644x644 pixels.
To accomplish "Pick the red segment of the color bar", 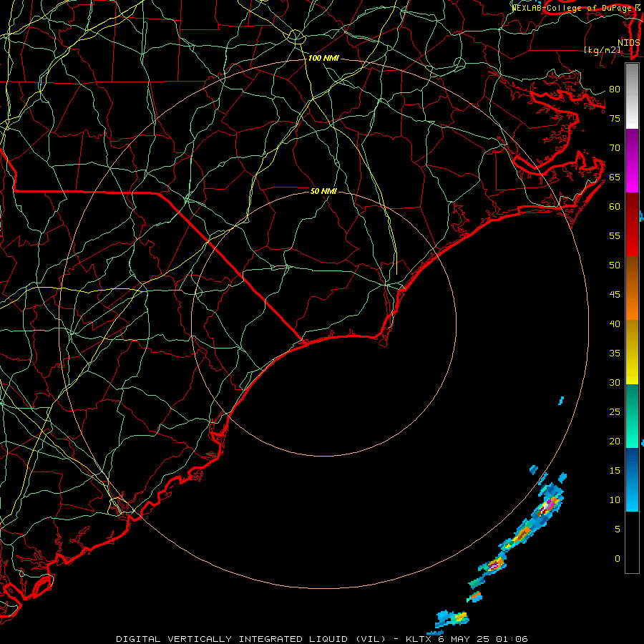I will click(632, 224).
